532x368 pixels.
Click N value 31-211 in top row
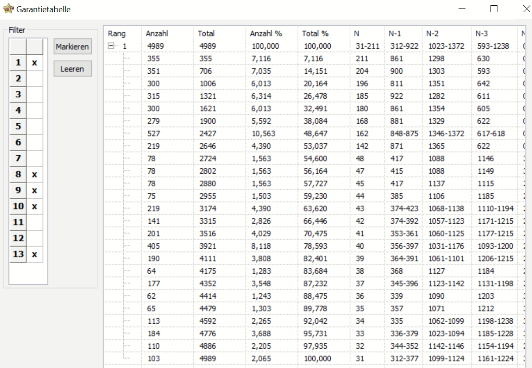click(367, 46)
